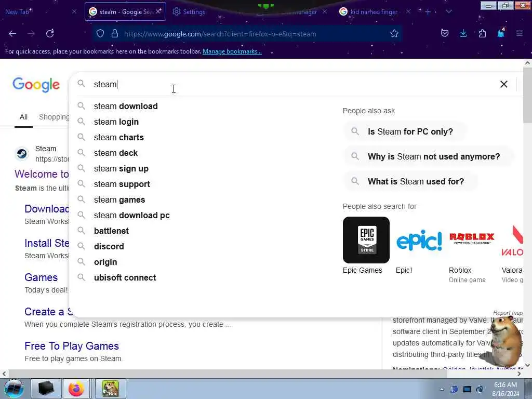Choose the steam login suggestion

point(116,122)
